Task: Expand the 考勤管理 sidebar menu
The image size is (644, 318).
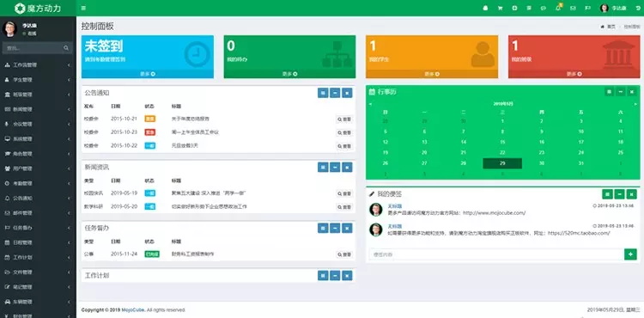Action: click(x=38, y=183)
